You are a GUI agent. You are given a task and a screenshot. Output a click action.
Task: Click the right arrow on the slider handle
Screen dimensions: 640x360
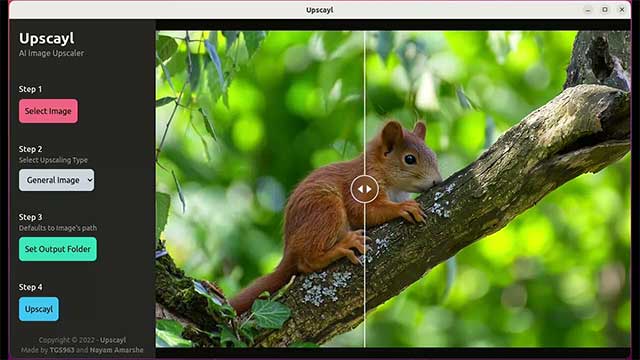(369, 189)
